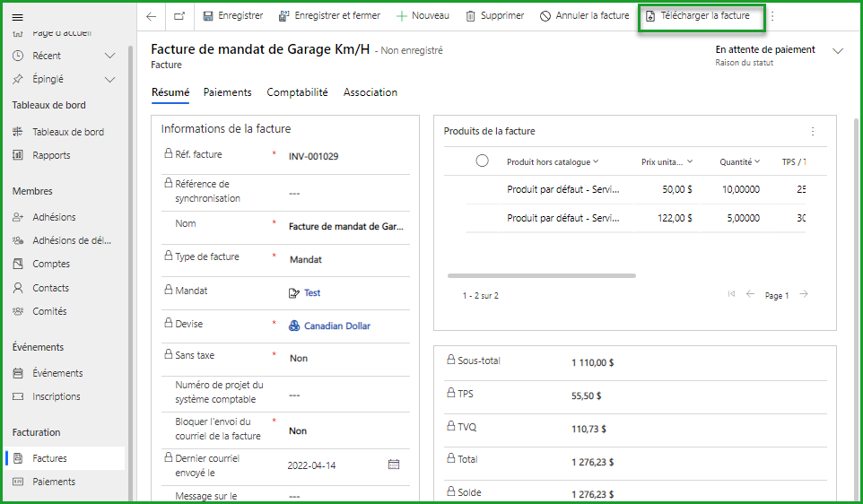Expand the Récent section in sidebar

click(109, 56)
